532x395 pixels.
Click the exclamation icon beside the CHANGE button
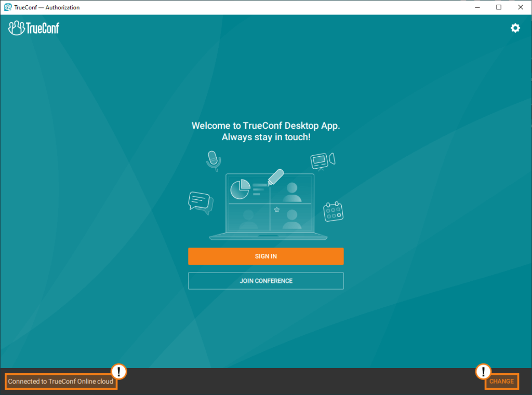tap(483, 372)
